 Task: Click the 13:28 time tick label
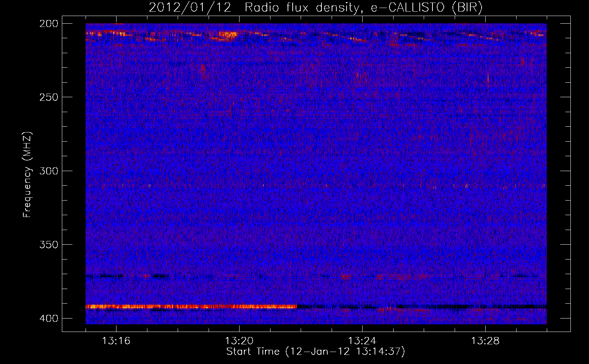coord(485,341)
